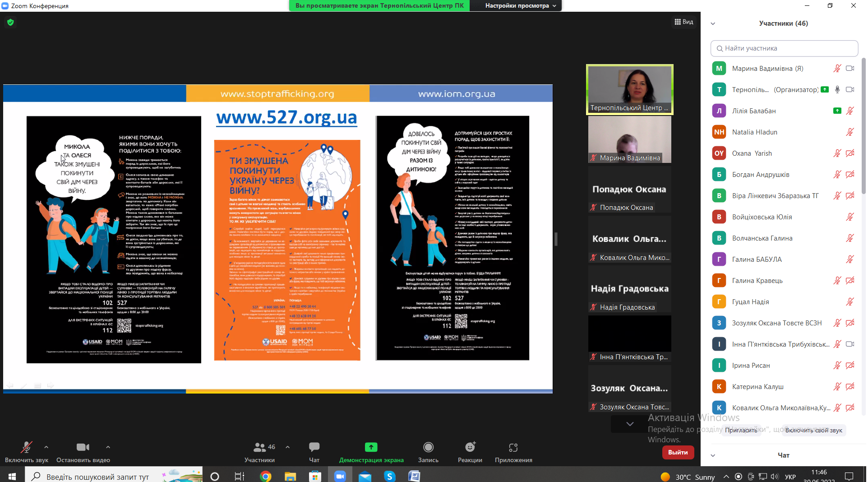Image resolution: width=868 pixels, height=482 pixels.
Task: Show hidden system tray icons
Action: [x=726, y=477]
